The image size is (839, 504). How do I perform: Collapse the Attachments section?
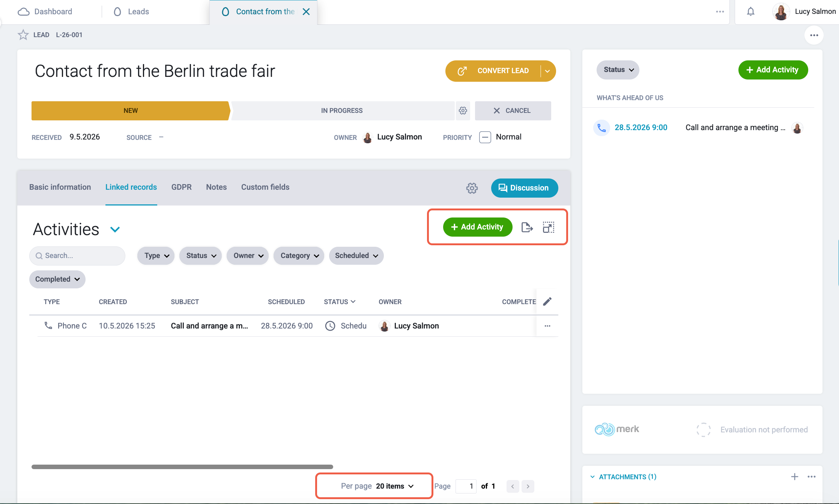(592, 477)
